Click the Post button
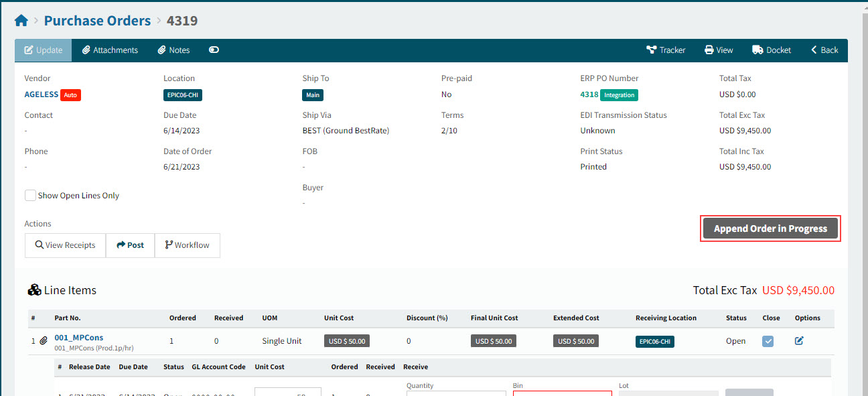 tap(130, 245)
